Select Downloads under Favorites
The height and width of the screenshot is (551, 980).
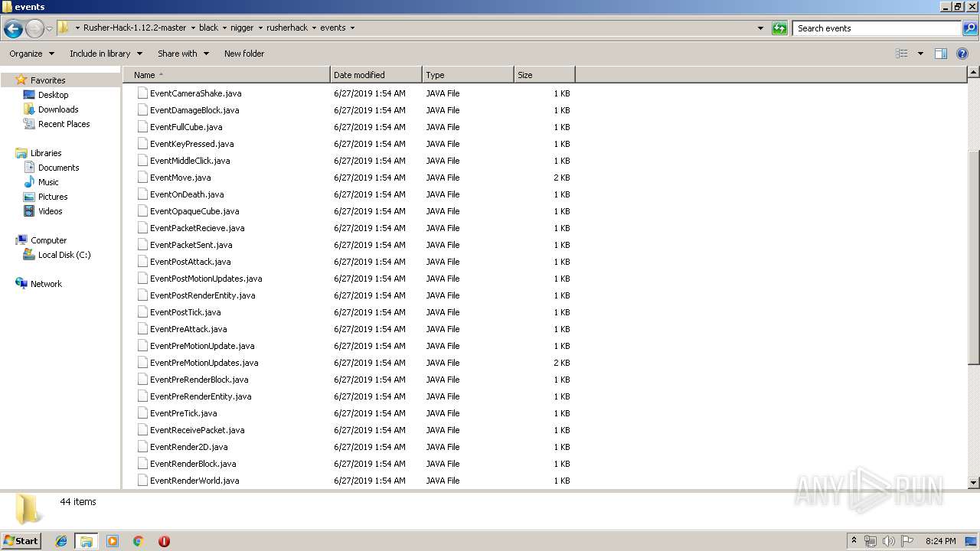(58, 109)
